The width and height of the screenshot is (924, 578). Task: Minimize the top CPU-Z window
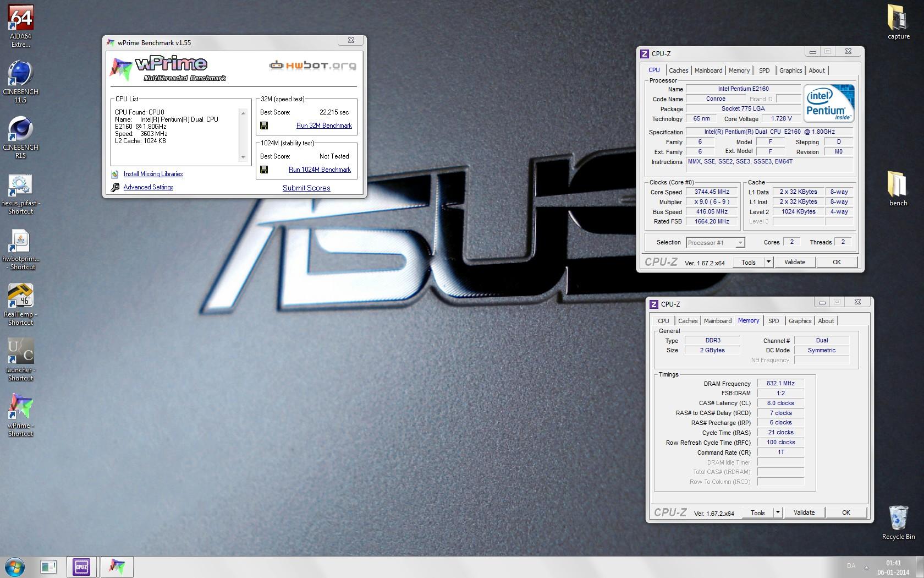812,52
